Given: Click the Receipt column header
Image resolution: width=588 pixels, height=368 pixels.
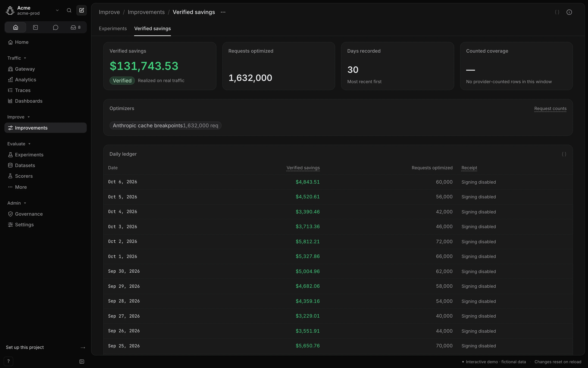Looking at the screenshot, I should 469,168.
